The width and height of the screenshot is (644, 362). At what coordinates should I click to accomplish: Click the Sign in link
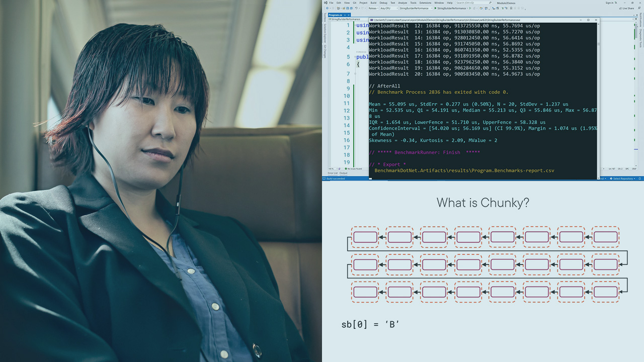(x=609, y=3)
